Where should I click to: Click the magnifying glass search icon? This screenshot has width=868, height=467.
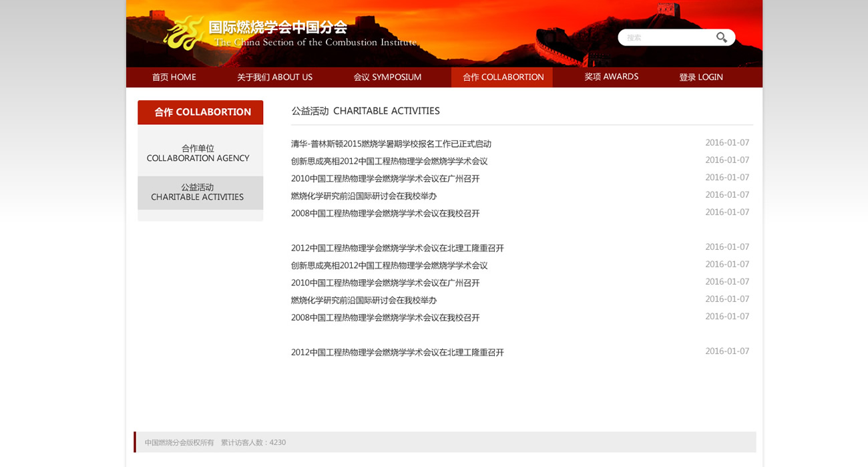click(x=721, y=37)
